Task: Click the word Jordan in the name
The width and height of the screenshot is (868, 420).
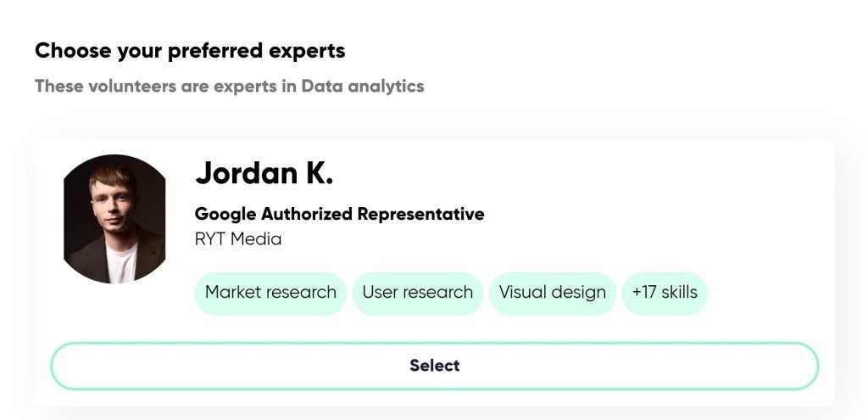Action: [244, 173]
